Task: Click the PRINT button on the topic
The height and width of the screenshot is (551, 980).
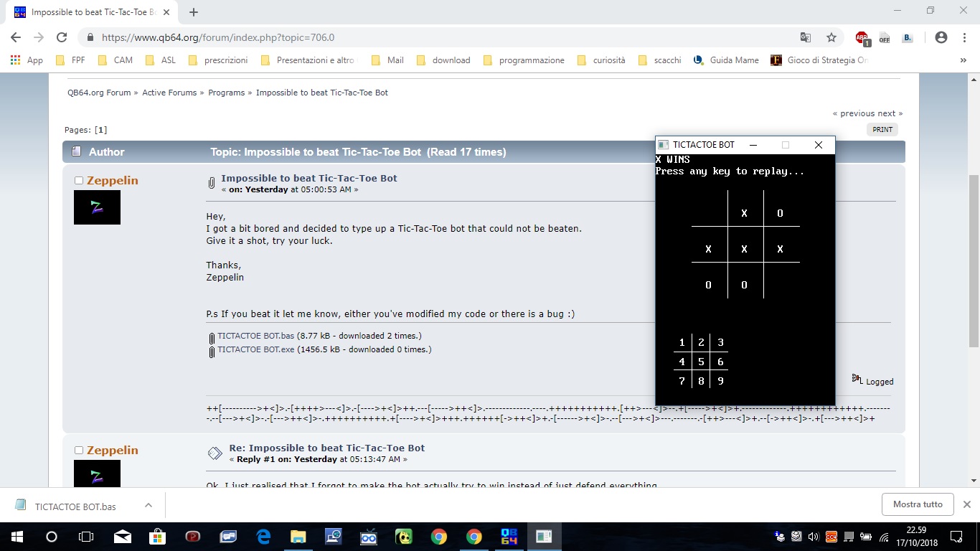Action: point(882,130)
